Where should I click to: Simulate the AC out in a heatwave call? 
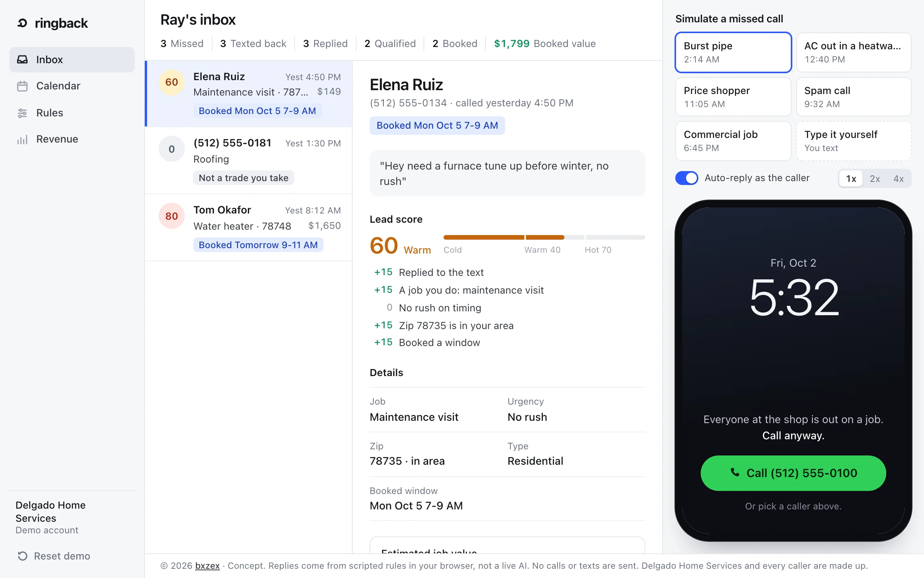tap(854, 52)
